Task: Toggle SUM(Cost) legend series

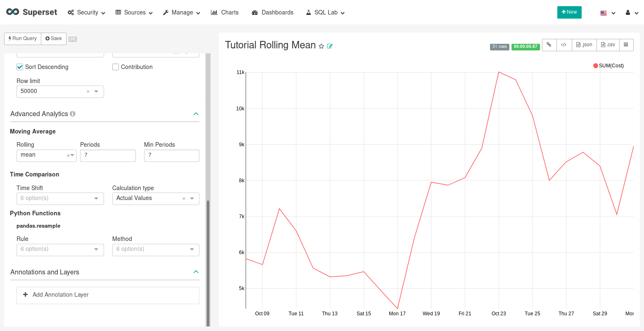Action: click(x=608, y=66)
